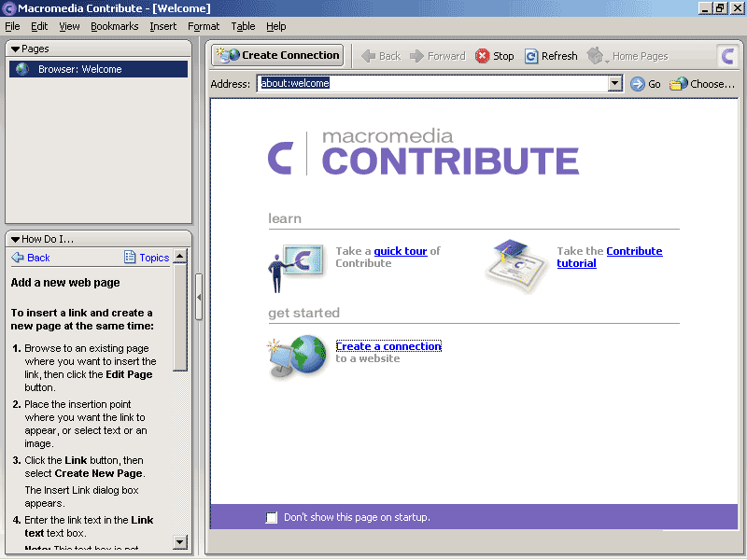Click the help panel scroll up arrow

point(179,257)
